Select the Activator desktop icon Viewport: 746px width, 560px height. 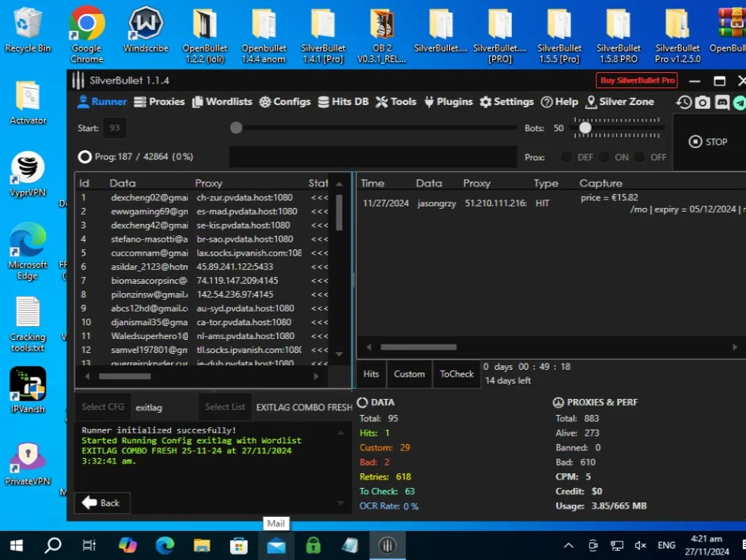pos(28,103)
